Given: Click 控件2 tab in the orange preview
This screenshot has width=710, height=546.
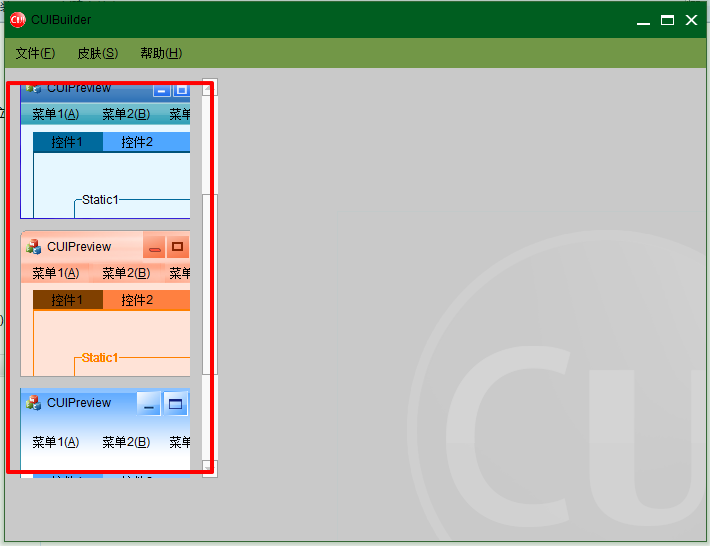Looking at the screenshot, I should (137, 300).
